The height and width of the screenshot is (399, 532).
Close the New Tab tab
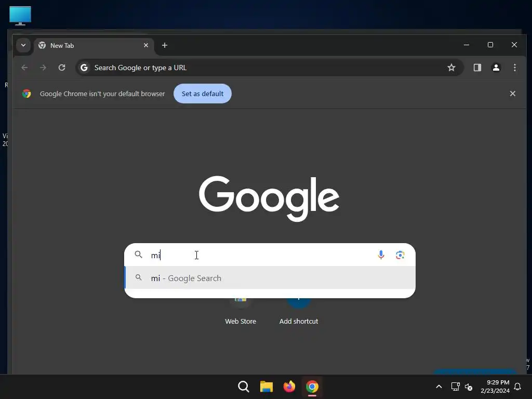coord(146,45)
